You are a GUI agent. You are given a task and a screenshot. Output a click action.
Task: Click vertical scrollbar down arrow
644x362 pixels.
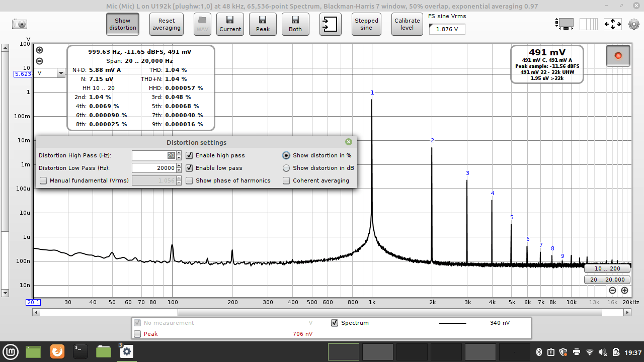click(x=5, y=293)
